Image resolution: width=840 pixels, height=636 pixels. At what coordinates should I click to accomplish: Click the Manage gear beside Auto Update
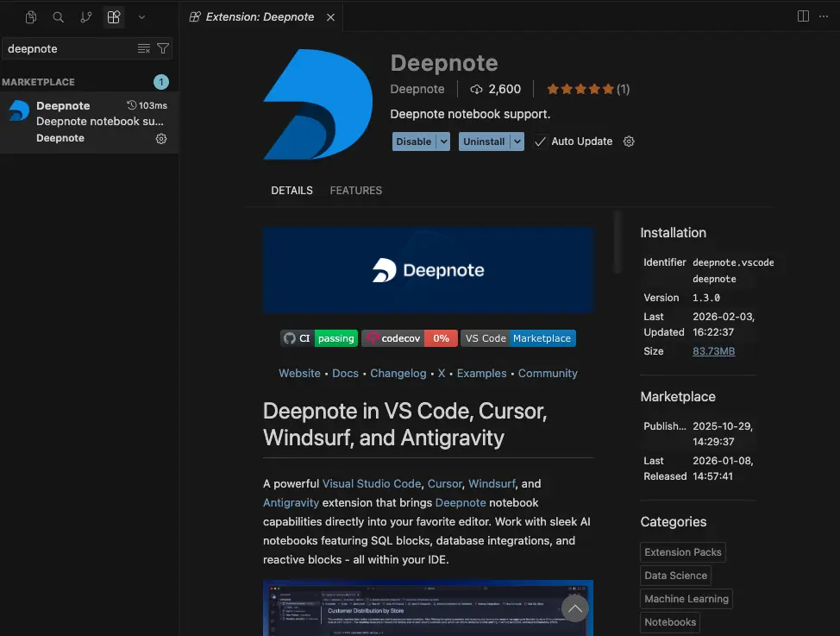pos(629,141)
